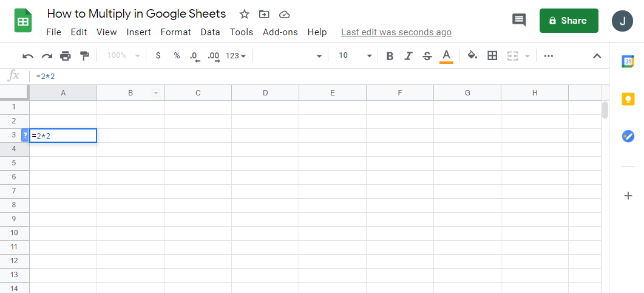Open Google Keep in side panel
This screenshot has width=644, height=293.
click(x=628, y=99)
